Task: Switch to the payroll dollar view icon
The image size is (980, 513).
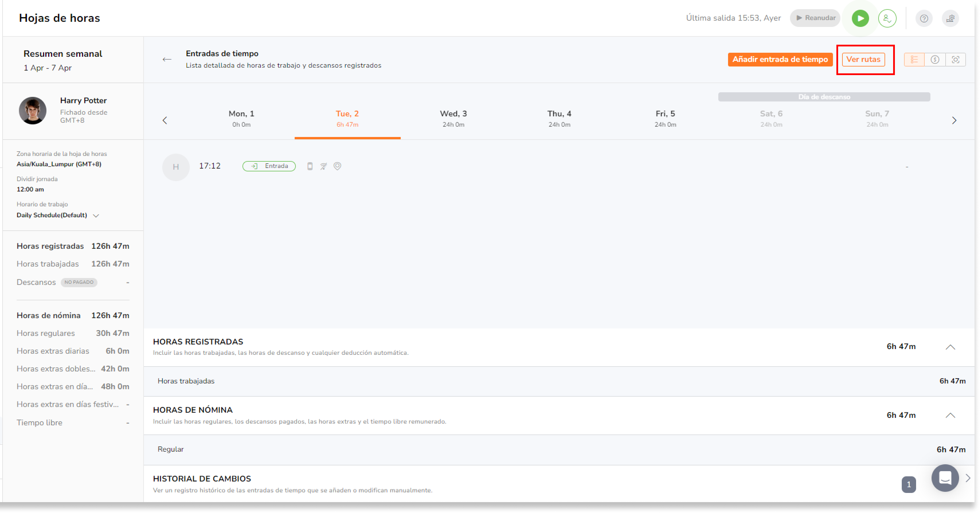Action: pyautogui.click(x=935, y=60)
